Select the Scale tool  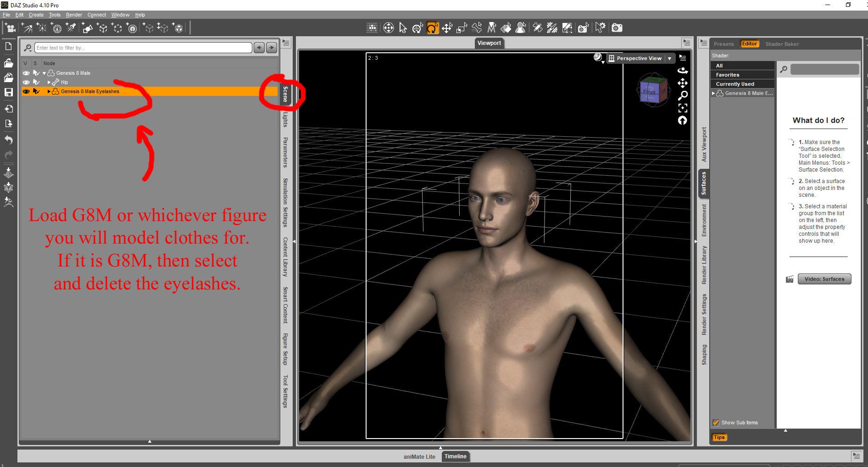click(462, 28)
